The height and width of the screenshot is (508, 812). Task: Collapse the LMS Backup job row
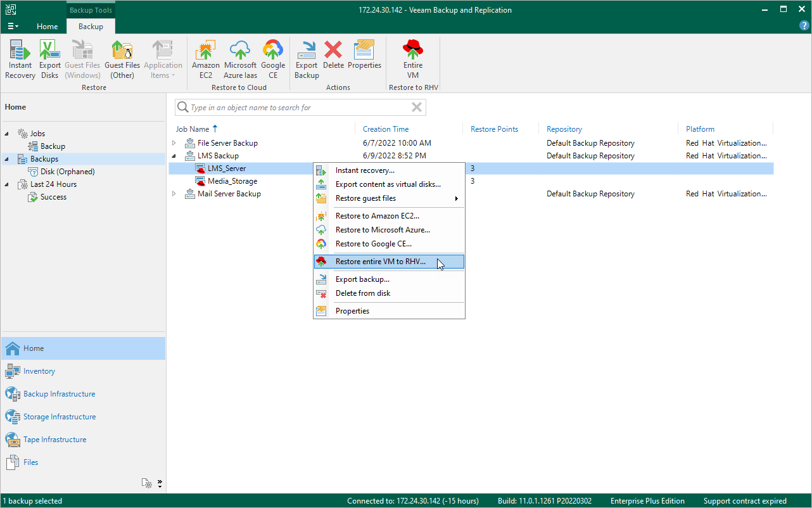(x=174, y=156)
